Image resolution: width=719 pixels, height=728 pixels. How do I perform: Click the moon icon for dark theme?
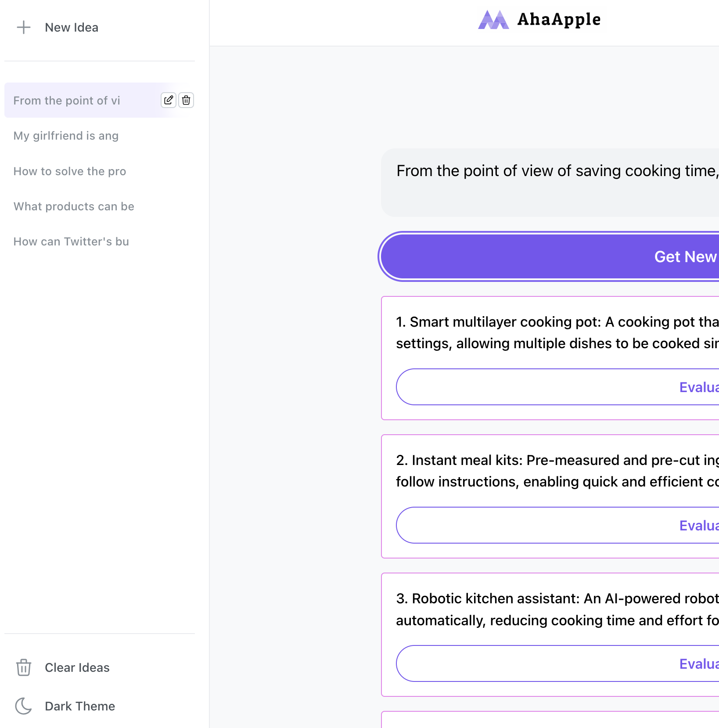coord(24,706)
